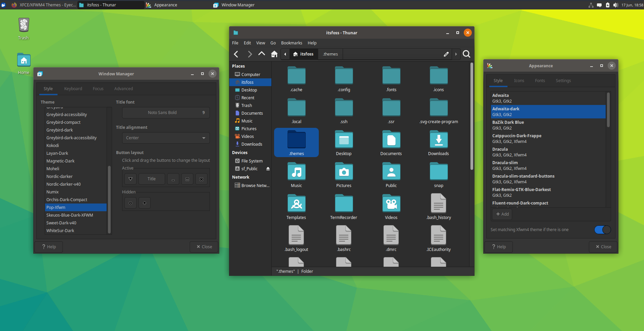Click the Home icon in Thunar toolbar

[274, 54]
